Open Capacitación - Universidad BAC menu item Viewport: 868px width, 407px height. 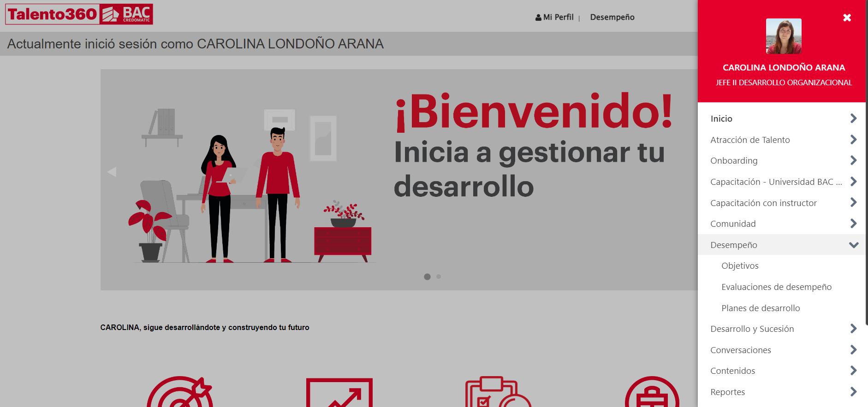click(776, 182)
